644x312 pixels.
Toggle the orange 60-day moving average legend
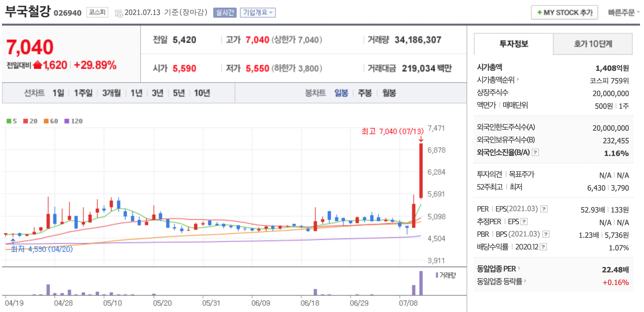(51, 121)
